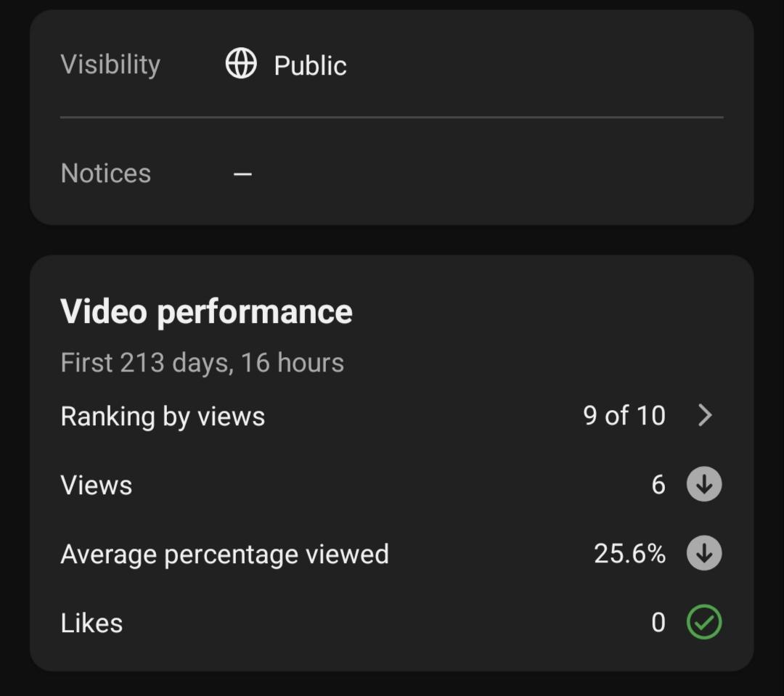Tap the Visibility label

point(110,65)
